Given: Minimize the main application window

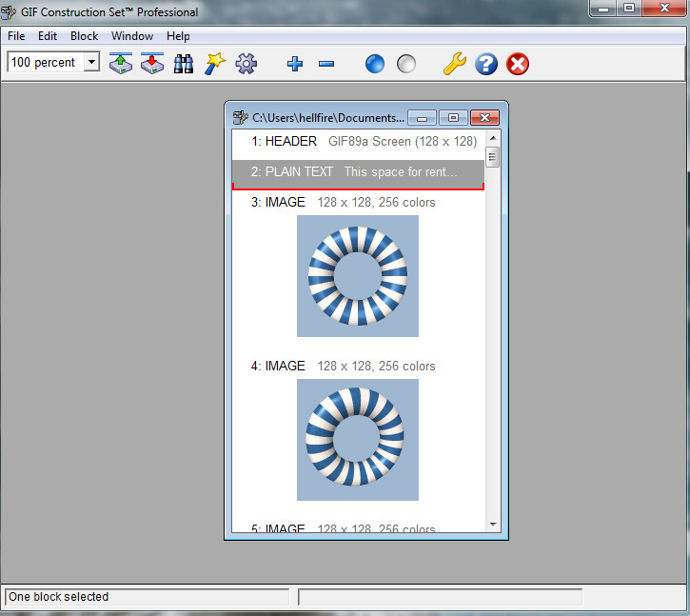Looking at the screenshot, I should 603,9.
